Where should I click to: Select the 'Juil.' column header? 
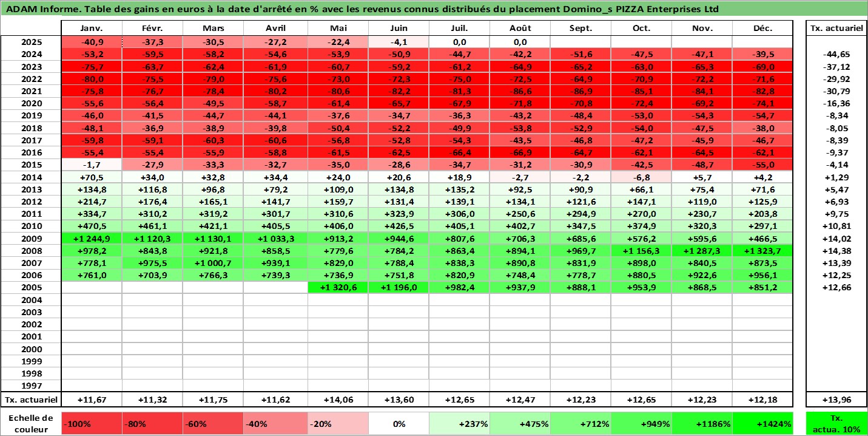pyautogui.click(x=458, y=29)
